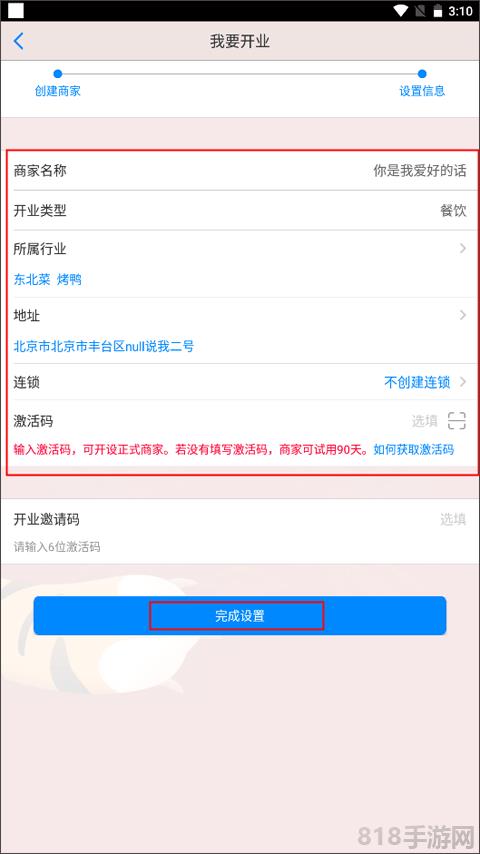Expand the 所属行业 chevron
The height and width of the screenshot is (854, 480).
pyautogui.click(x=463, y=248)
